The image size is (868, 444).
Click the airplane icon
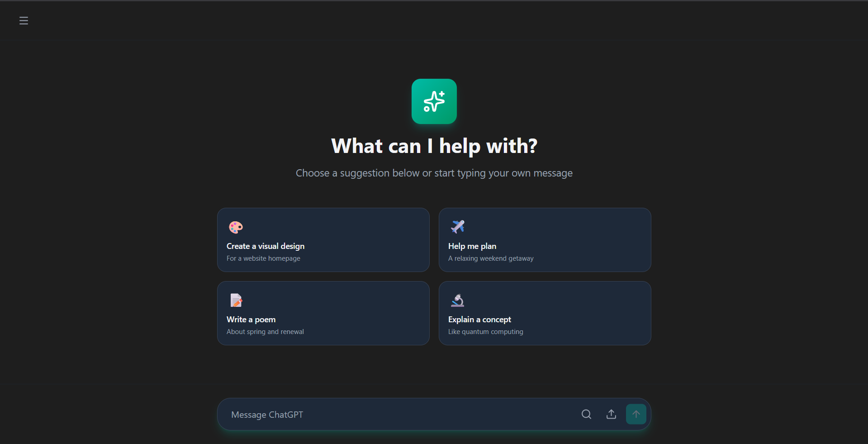pyautogui.click(x=457, y=226)
